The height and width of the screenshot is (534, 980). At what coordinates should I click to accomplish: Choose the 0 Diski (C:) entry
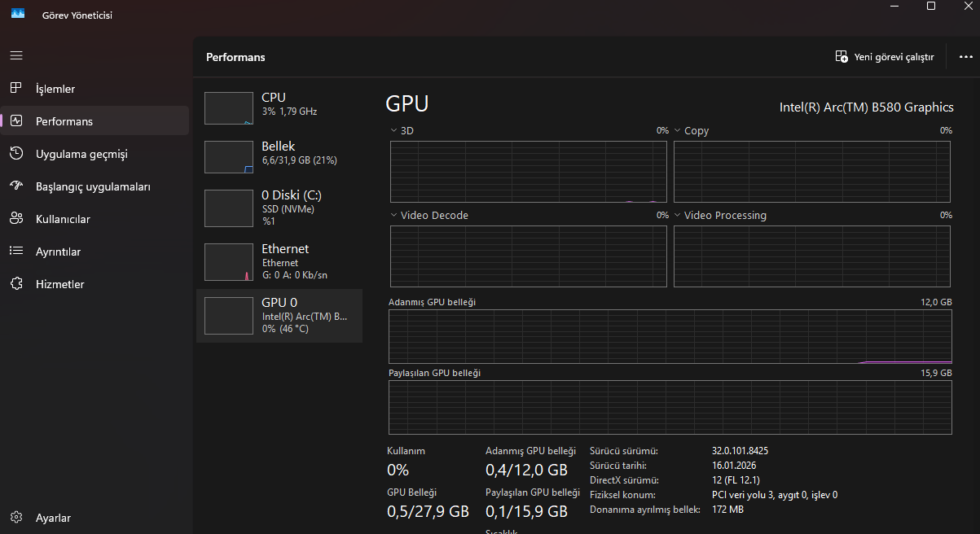coord(279,208)
